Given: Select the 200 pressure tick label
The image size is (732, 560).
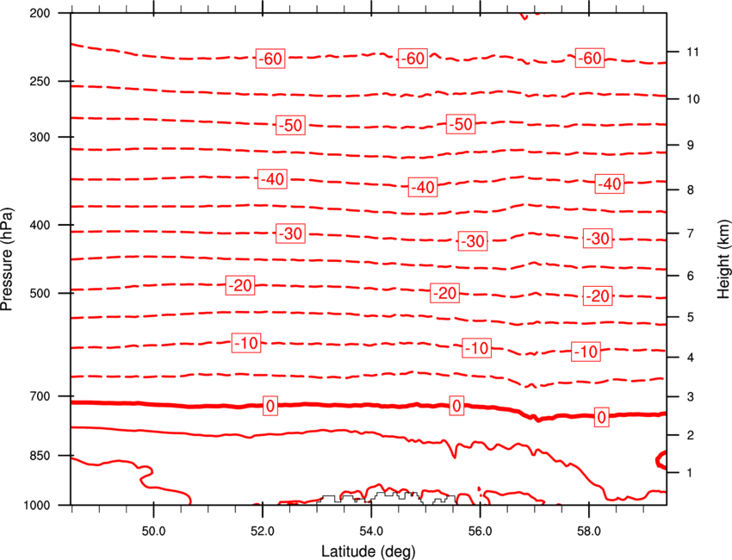Looking at the screenshot, I should (x=40, y=13).
